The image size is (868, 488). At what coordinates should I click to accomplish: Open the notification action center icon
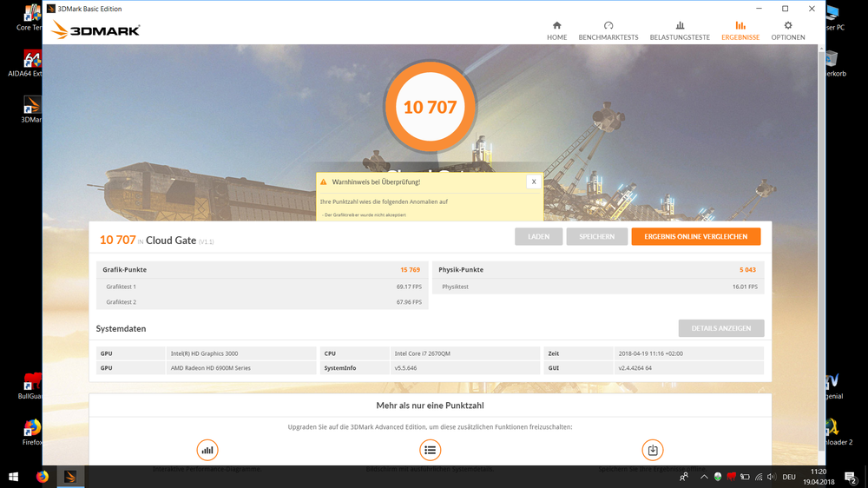[x=851, y=477]
